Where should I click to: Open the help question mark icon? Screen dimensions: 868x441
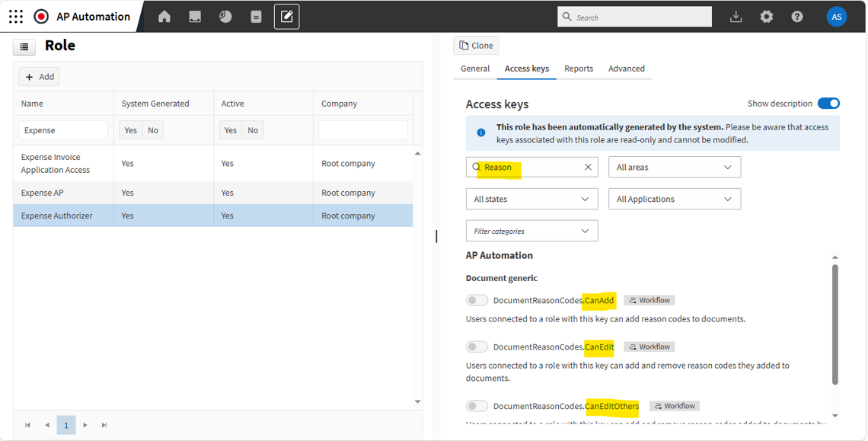(x=796, y=17)
